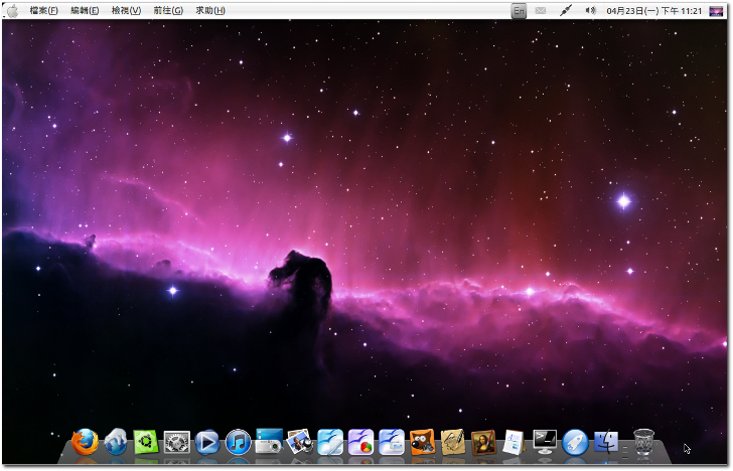Open the 求助(H) menu
The image size is (733, 471).
(x=210, y=10)
